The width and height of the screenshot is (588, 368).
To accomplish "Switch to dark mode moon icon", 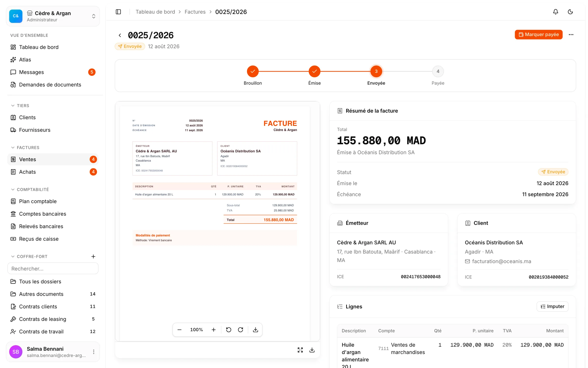I will (x=570, y=12).
